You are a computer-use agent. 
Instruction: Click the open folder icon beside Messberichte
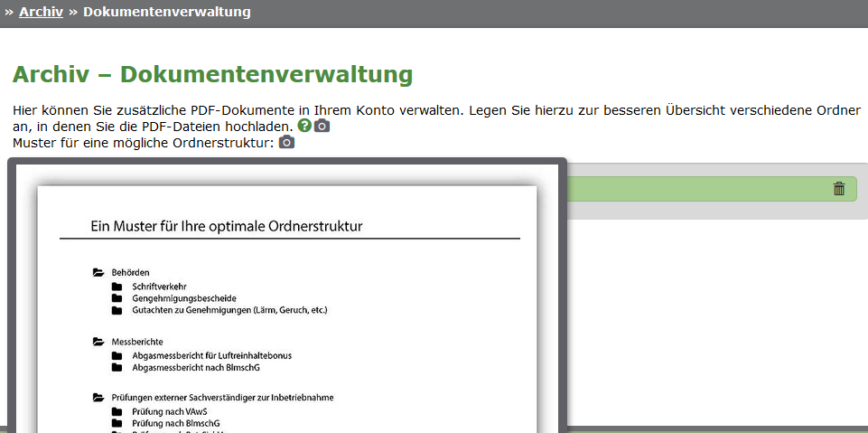98,342
